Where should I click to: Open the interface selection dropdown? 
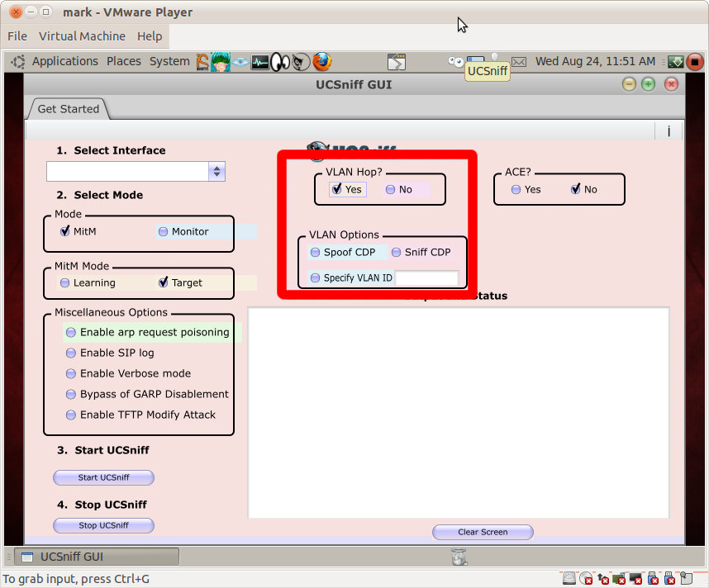coord(217,171)
